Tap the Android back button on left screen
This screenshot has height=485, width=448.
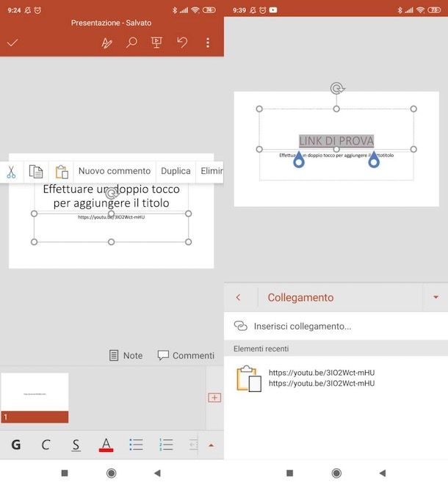point(158,473)
